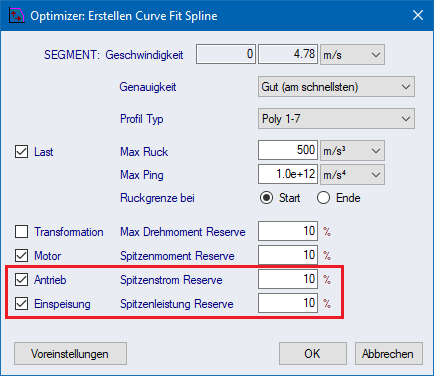
Task: Select the Start radio button
Action: (x=266, y=198)
